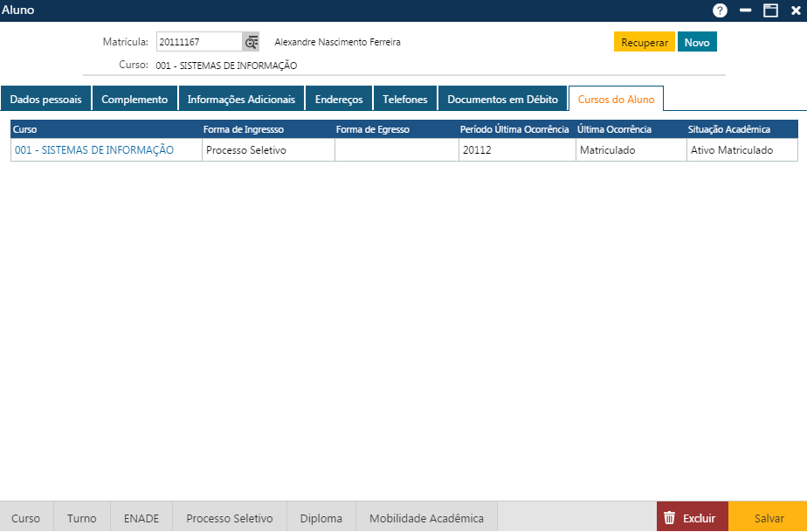
Task: Click the Situação Acadêmica column header
Action: tap(729, 129)
